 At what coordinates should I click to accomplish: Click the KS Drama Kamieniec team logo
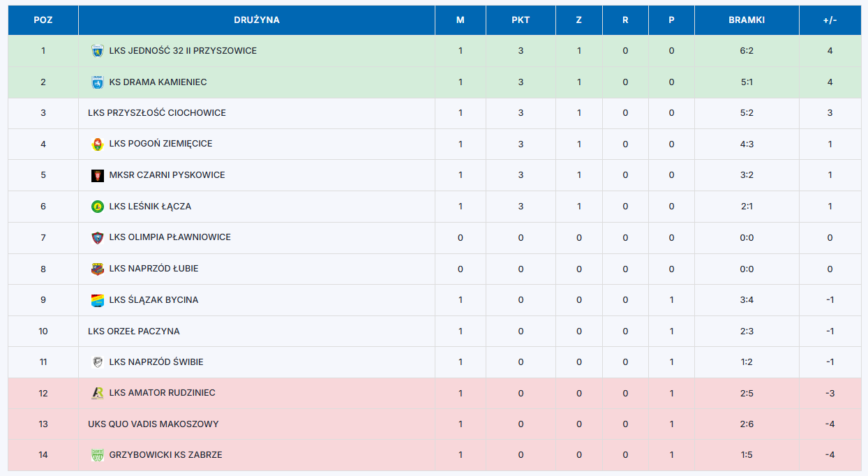point(98,82)
